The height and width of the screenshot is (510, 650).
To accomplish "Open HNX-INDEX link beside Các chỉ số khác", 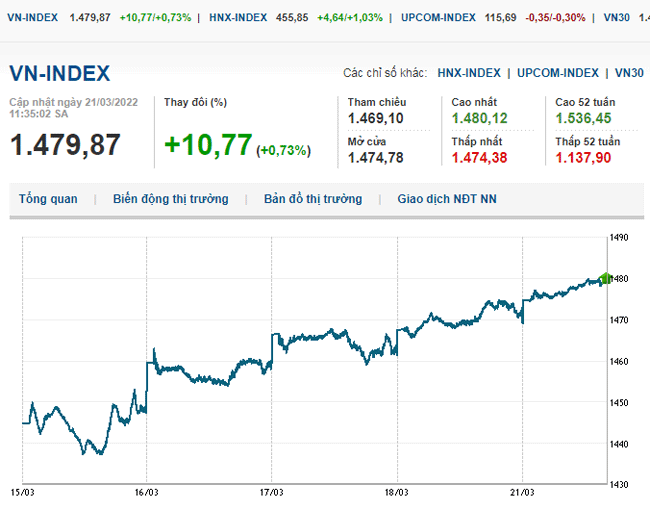I will click(x=470, y=73).
